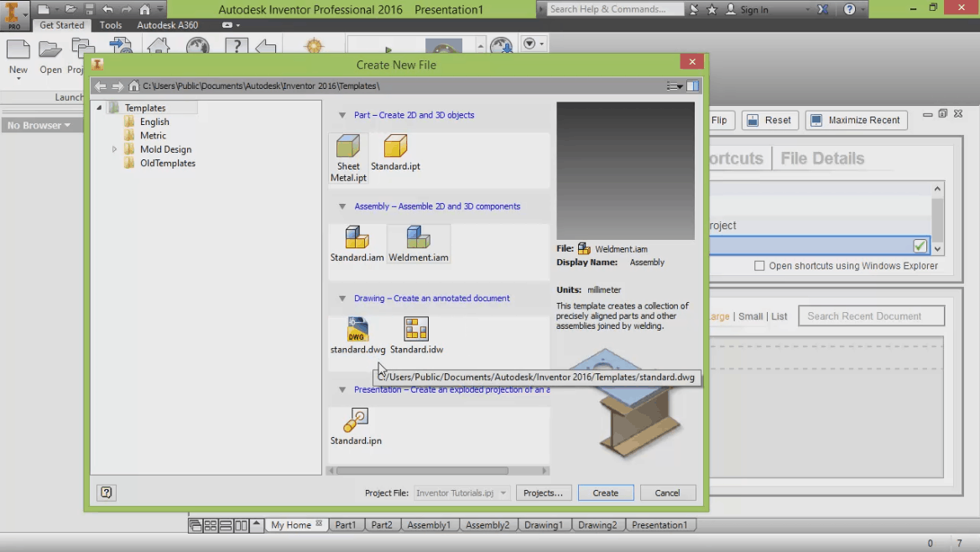Toggle the preview pane icon in dialog
Screen dimensions: 980x552
coord(692,86)
